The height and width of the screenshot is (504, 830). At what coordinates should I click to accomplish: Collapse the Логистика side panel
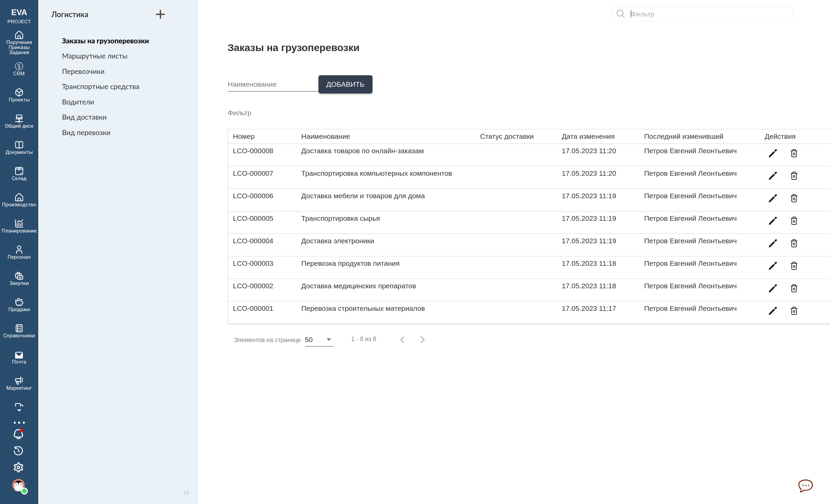pyautogui.click(x=186, y=493)
